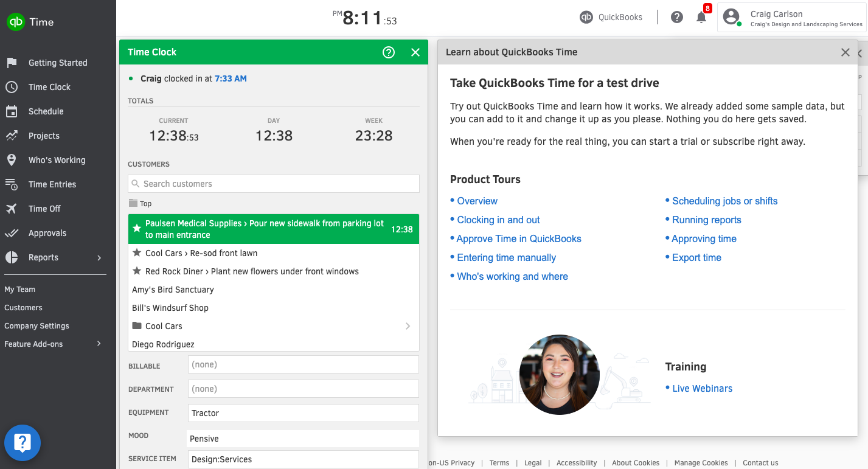The image size is (868, 469).
Task: Click the blue help chat bubble button
Action: click(23, 443)
